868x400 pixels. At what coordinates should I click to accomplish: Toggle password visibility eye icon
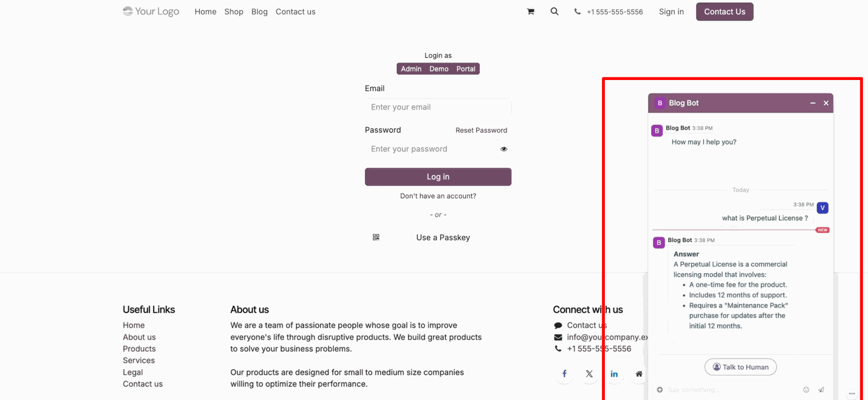(504, 149)
